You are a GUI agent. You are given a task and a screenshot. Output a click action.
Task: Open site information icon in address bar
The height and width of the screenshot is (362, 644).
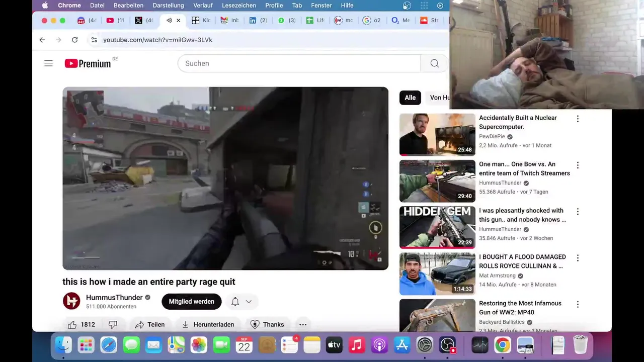(x=94, y=40)
